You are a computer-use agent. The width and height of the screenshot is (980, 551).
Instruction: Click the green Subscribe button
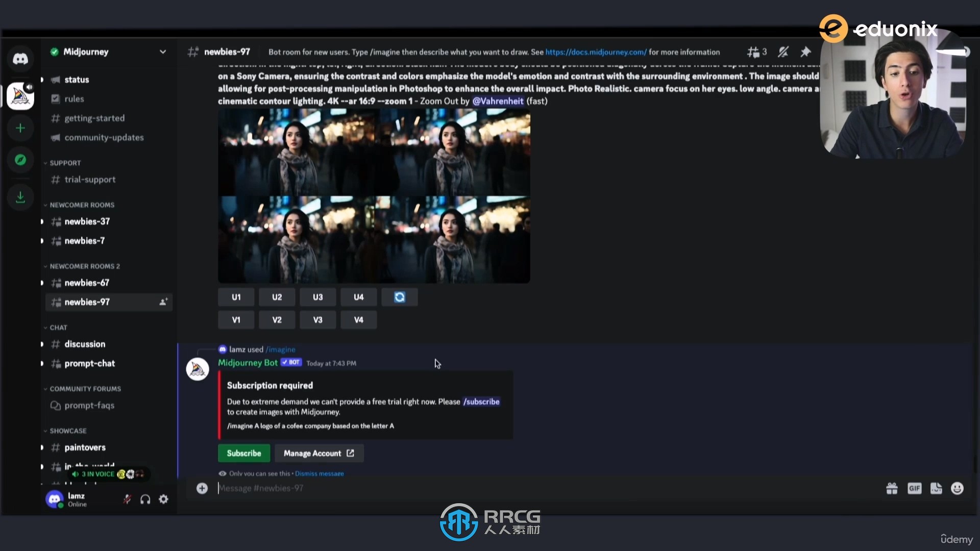244,453
